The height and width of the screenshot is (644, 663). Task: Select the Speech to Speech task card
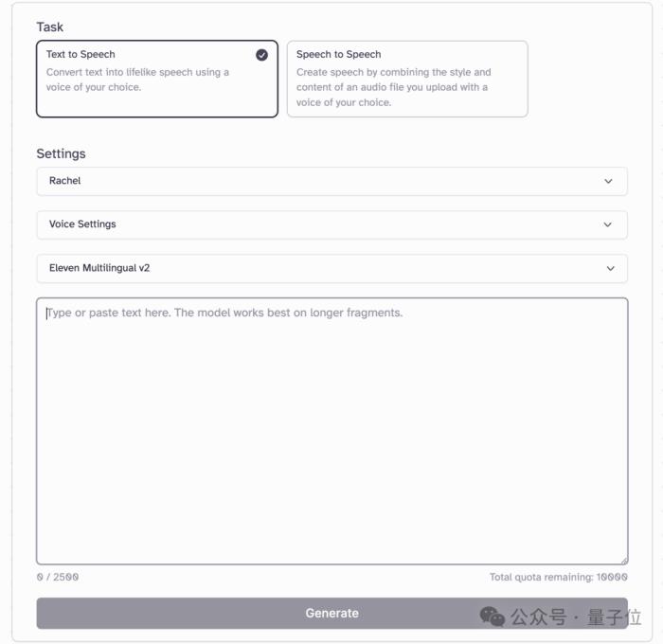click(407, 79)
